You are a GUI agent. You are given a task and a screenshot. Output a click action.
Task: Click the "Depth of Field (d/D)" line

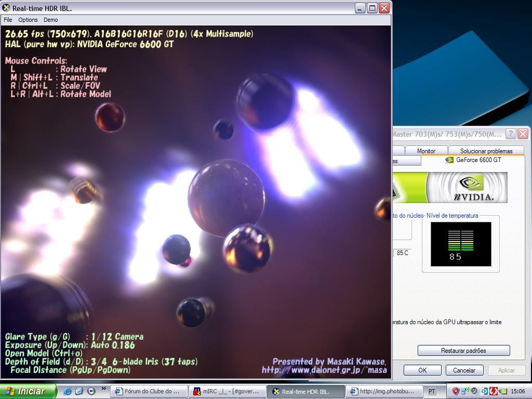pos(101,362)
